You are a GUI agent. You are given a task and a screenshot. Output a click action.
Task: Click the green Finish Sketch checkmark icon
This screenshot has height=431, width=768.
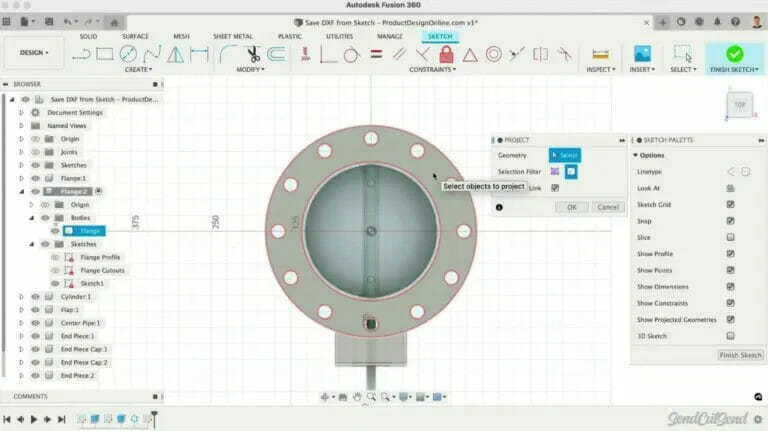pyautogui.click(x=734, y=54)
